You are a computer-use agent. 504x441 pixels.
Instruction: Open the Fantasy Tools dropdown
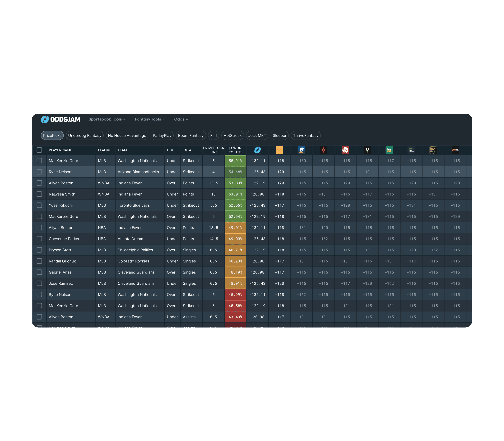click(x=150, y=119)
